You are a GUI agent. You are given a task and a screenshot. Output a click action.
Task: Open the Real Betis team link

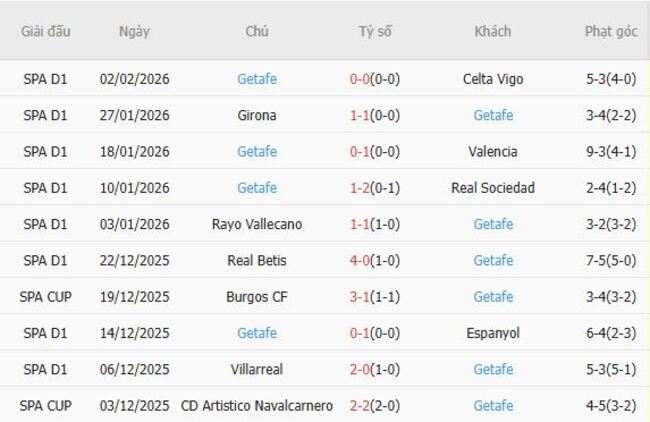257,260
